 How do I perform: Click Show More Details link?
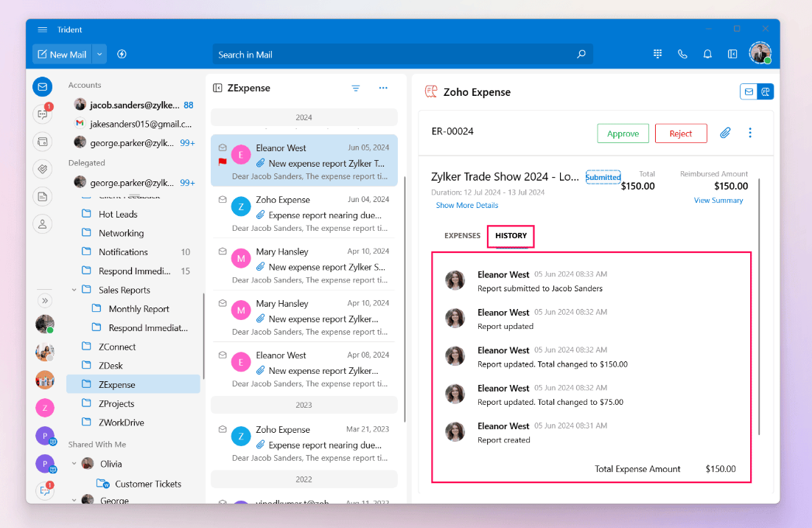467,205
